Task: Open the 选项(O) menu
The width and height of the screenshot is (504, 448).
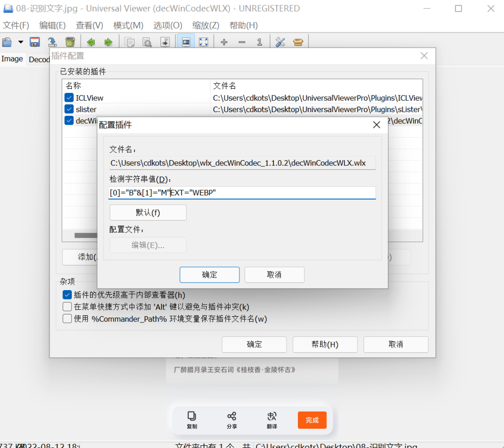Action: (x=168, y=25)
